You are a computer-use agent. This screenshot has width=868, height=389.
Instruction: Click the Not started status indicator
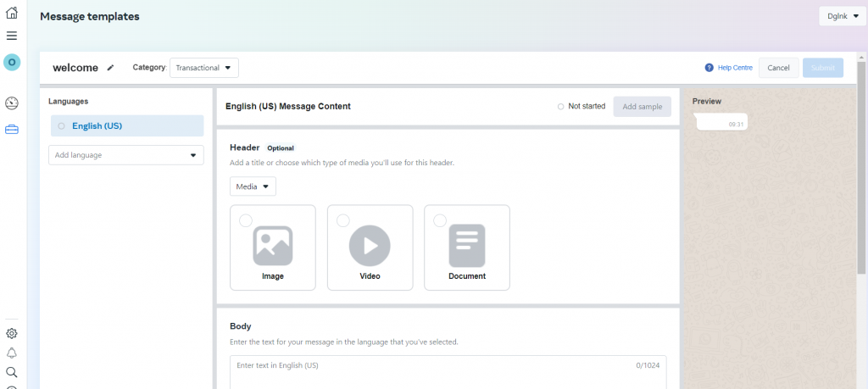click(581, 106)
